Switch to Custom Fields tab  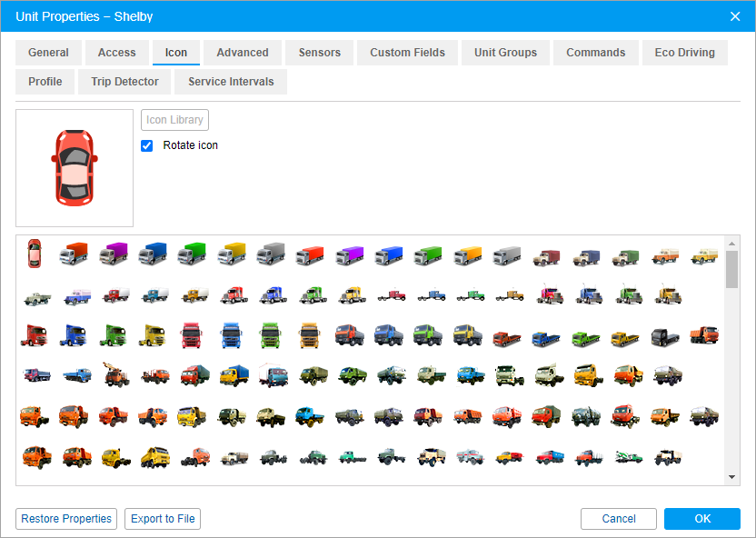point(407,53)
